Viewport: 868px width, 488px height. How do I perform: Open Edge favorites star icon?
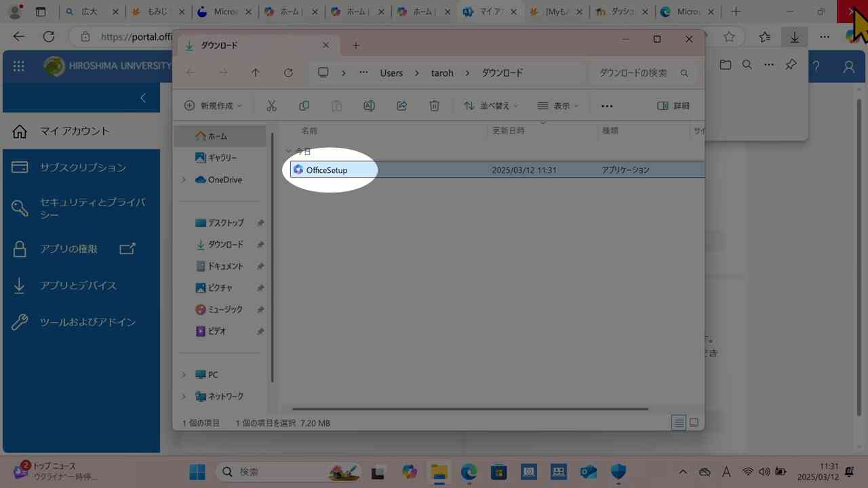click(729, 37)
